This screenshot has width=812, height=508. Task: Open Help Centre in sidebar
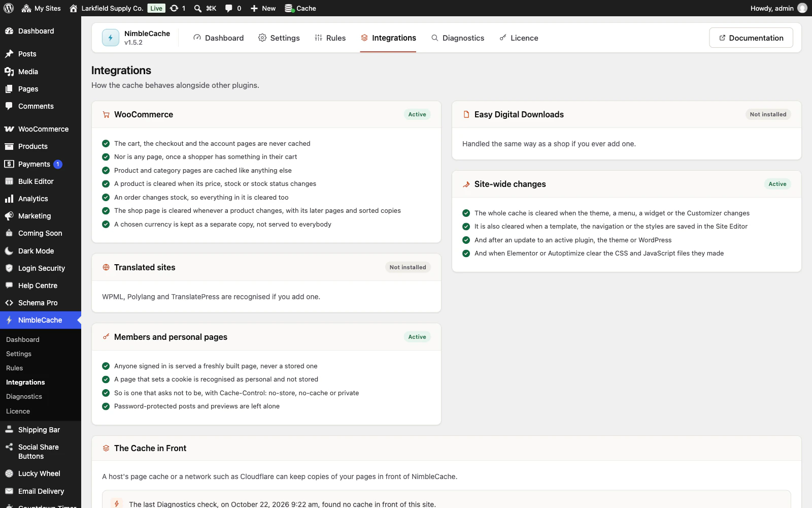tap(41, 285)
